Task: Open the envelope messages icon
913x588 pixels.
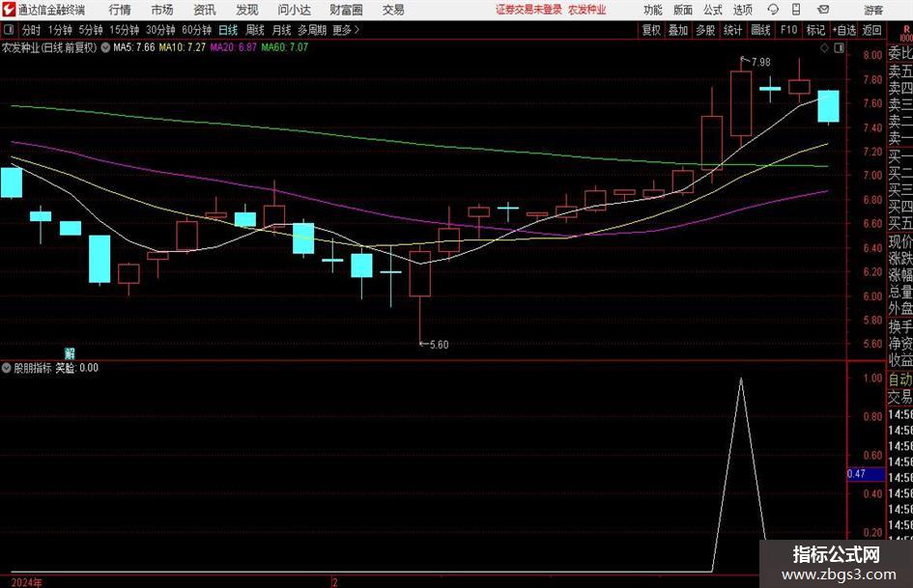Action: [x=823, y=10]
